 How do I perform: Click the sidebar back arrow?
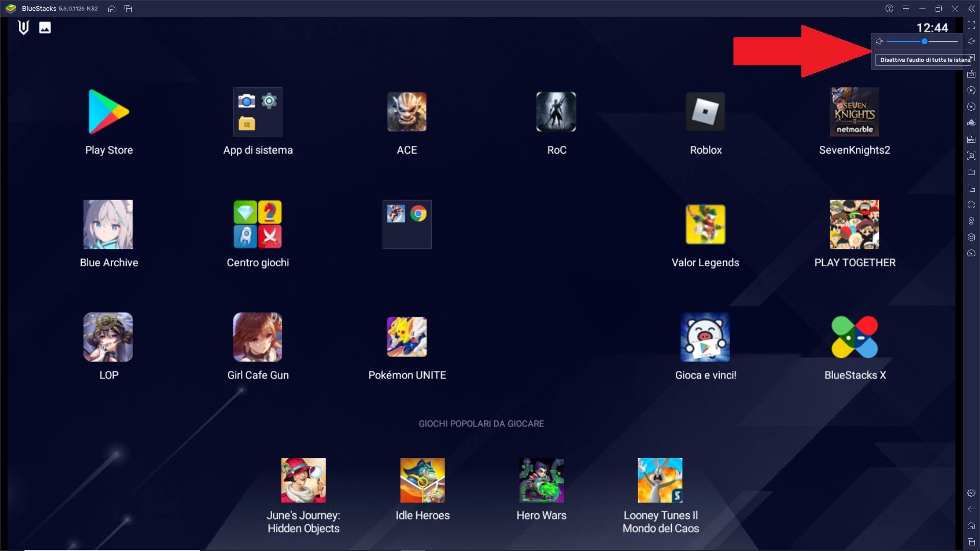pos(971,509)
